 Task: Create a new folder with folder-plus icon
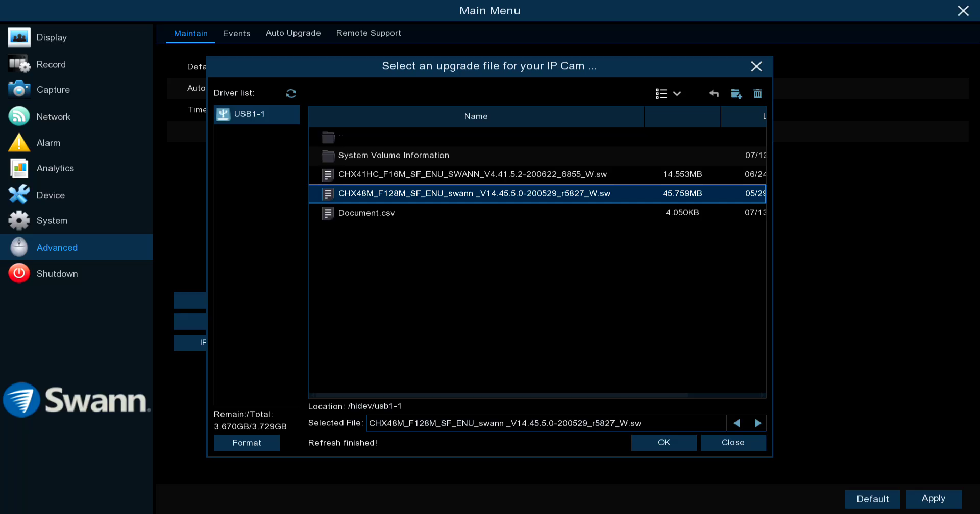point(736,93)
